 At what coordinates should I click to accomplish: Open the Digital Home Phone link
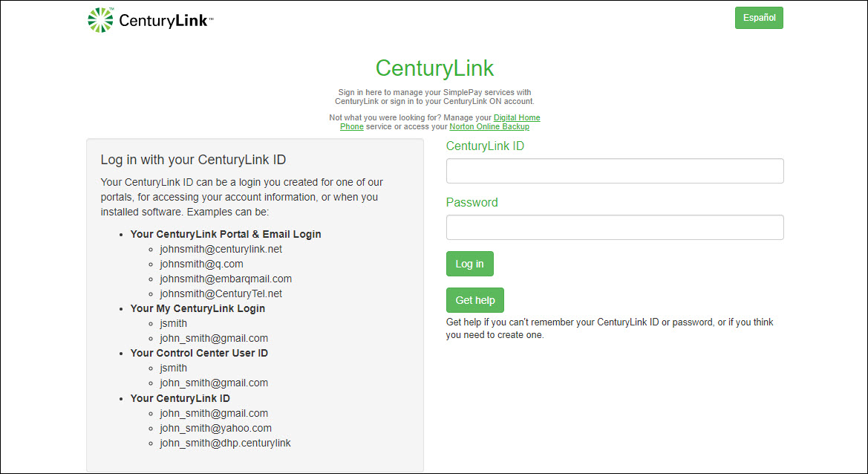516,118
